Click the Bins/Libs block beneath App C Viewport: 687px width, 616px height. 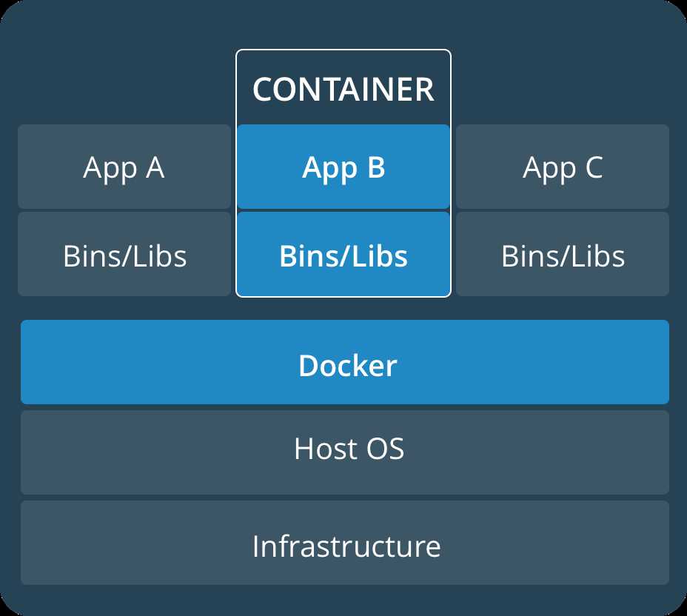563,254
